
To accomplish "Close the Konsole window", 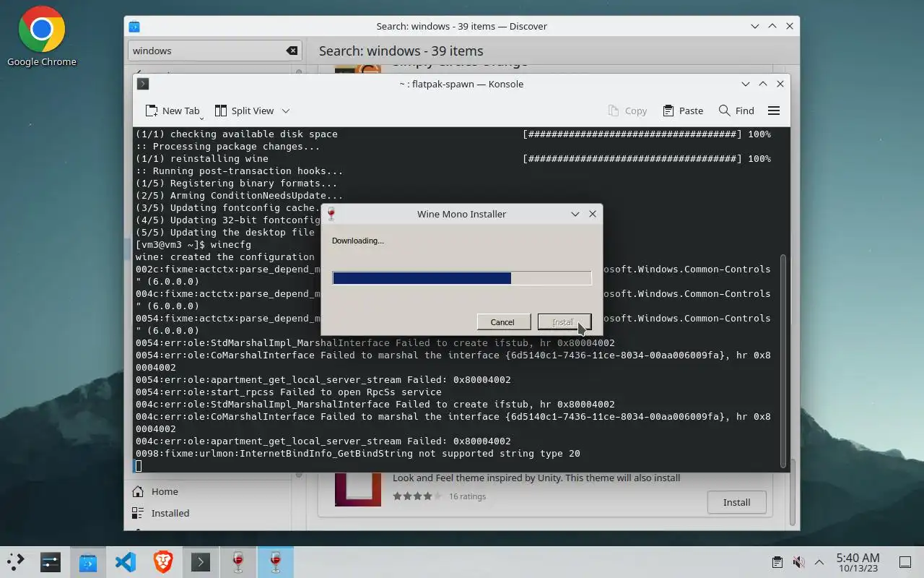I will click(x=780, y=84).
